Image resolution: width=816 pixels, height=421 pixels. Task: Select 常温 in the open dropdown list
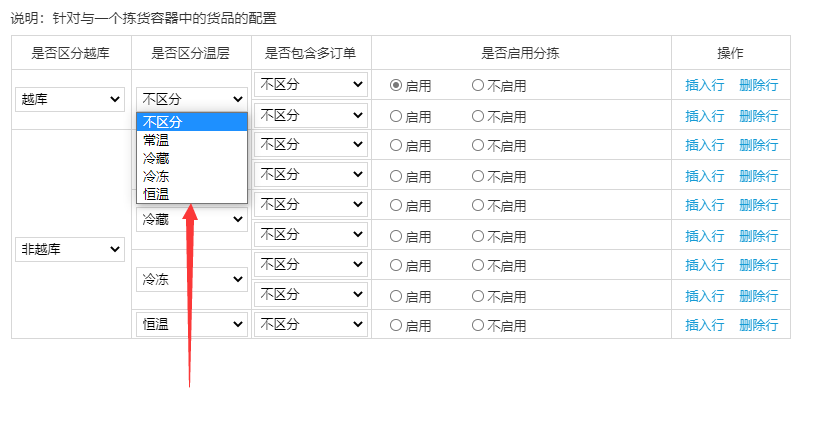point(192,140)
